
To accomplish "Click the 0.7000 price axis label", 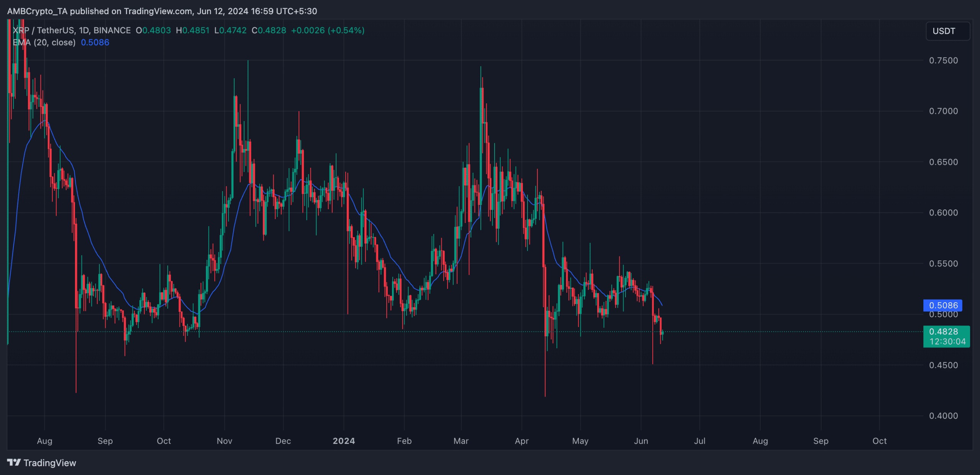I will click(943, 111).
